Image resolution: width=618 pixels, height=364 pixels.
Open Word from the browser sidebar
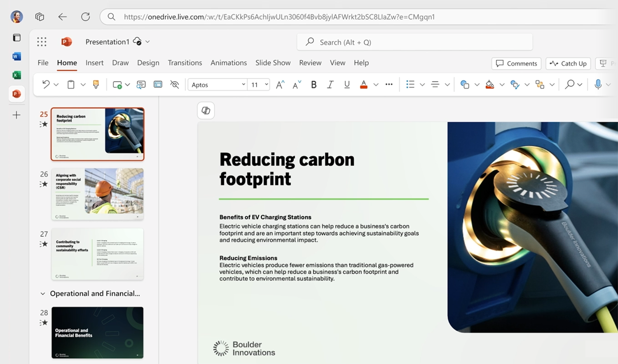(16, 56)
